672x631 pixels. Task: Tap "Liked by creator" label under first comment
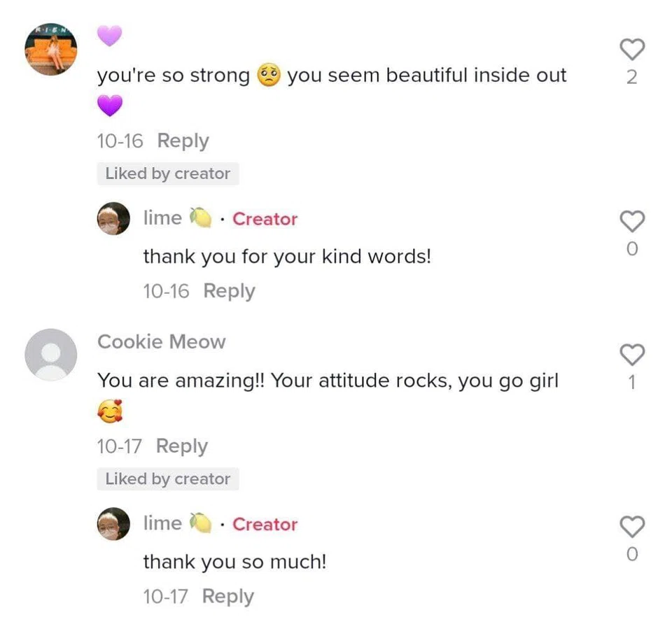click(168, 173)
